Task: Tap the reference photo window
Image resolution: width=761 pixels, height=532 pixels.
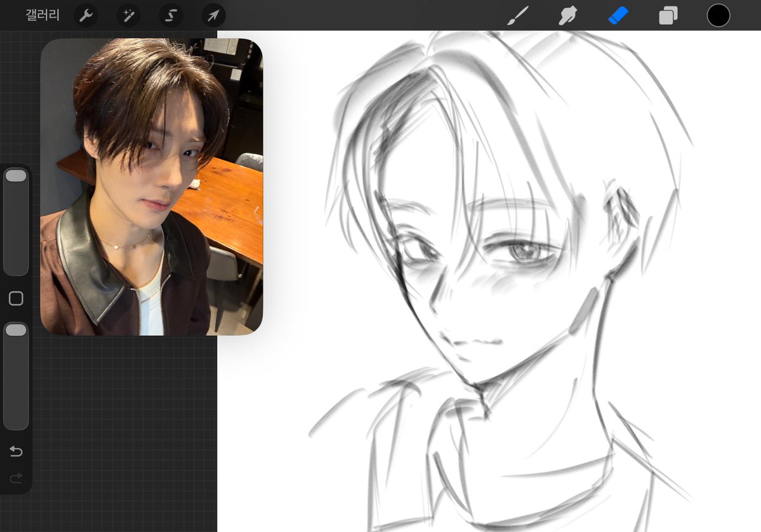Action: 152,187
